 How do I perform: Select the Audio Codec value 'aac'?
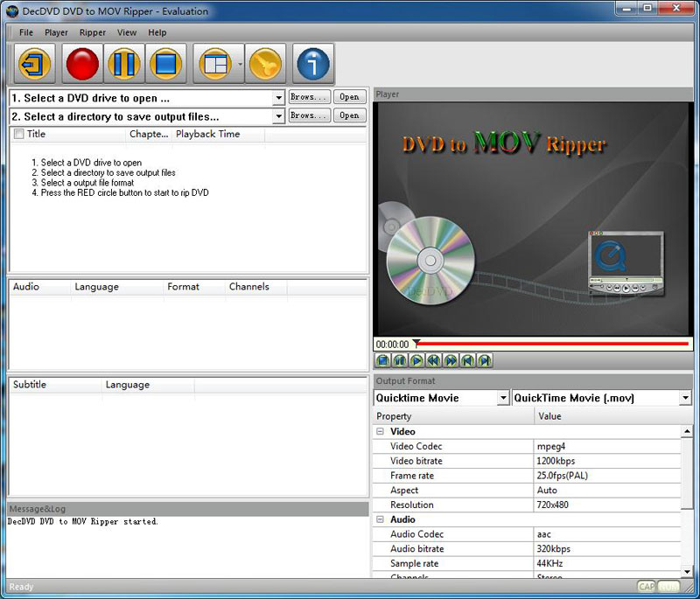[x=607, y=534]
